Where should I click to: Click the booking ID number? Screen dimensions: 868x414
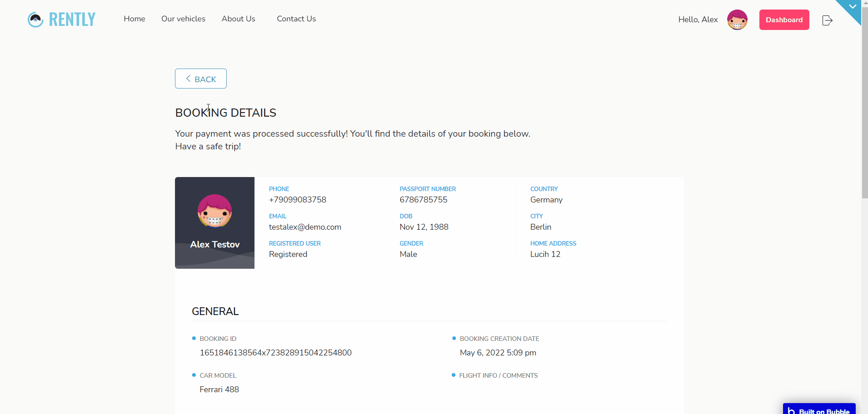pos(275,353)
